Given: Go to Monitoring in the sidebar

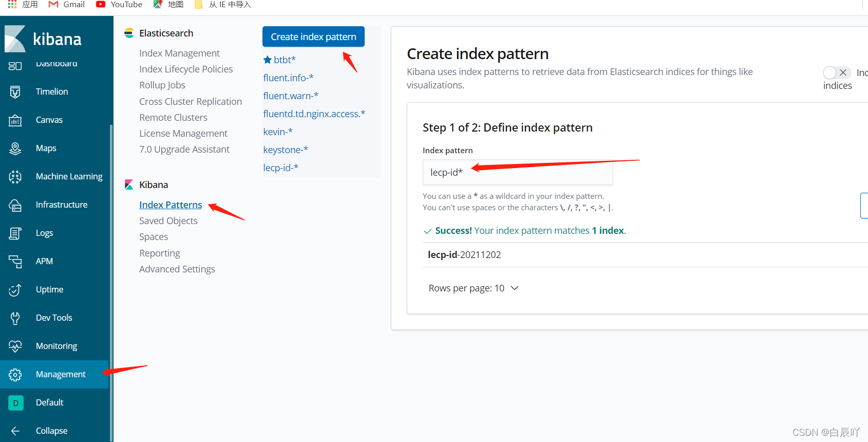Looking at the screenshot, I should point(56,346).
